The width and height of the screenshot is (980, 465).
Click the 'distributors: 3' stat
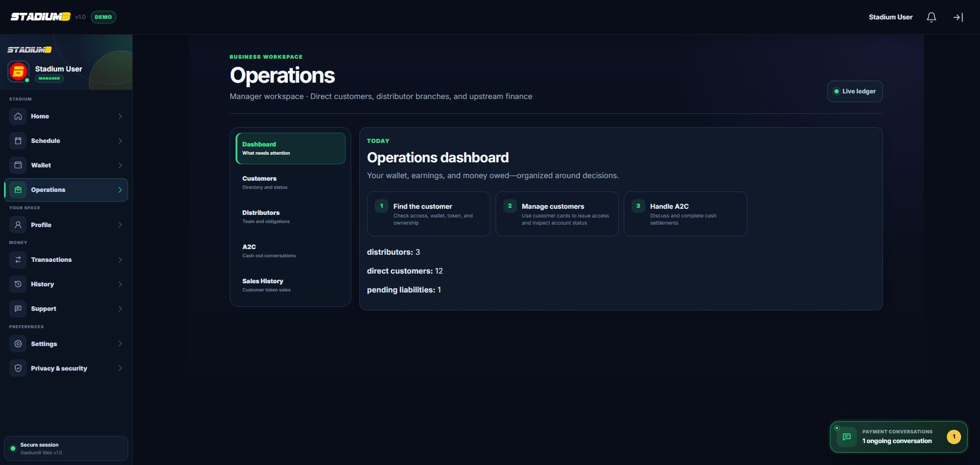(x=394, y=252)
